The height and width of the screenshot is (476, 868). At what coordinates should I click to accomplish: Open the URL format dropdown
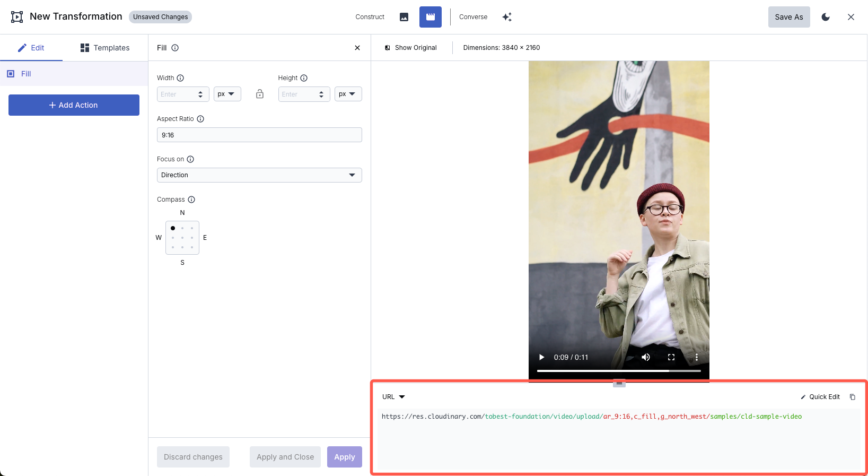393,397
